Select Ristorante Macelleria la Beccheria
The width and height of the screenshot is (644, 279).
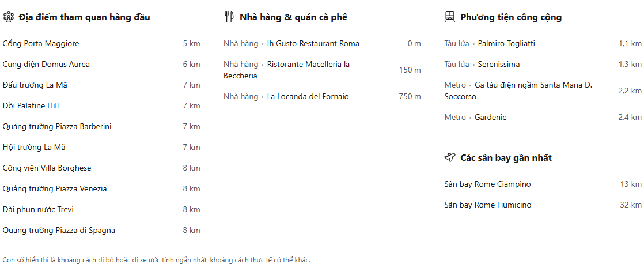(x=308, y=65)
